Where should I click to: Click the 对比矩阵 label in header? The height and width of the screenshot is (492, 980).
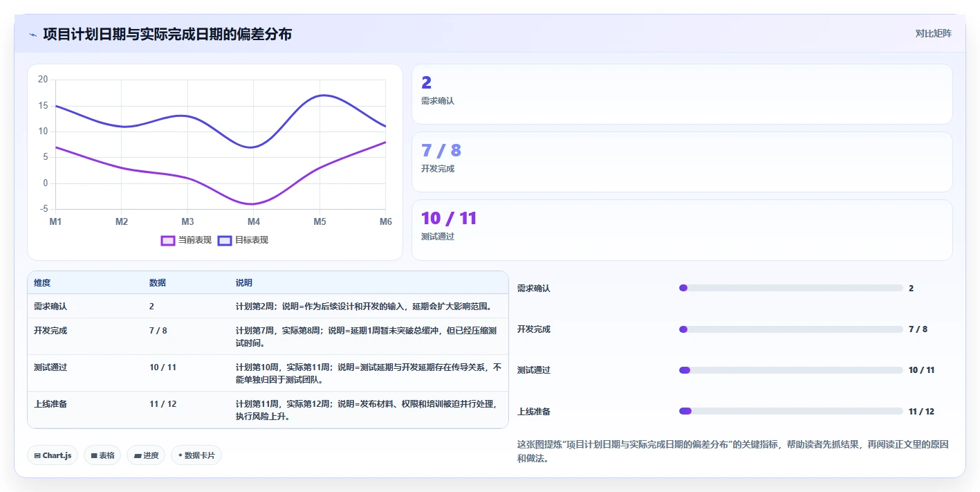(x=933, y=33)
